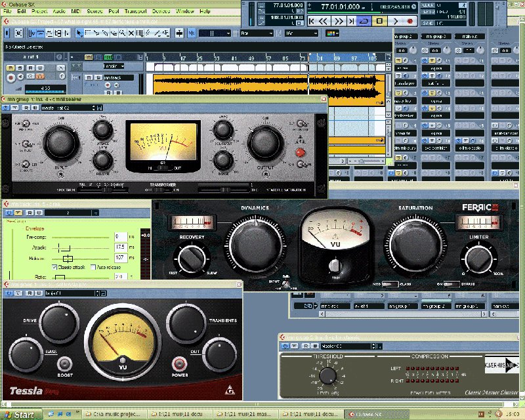Image resolution: width=525 pixels, height=420 pixels.
Task: Select the Mute tool with the X icon
Action: pyautogui.click(x=131, y=33)
